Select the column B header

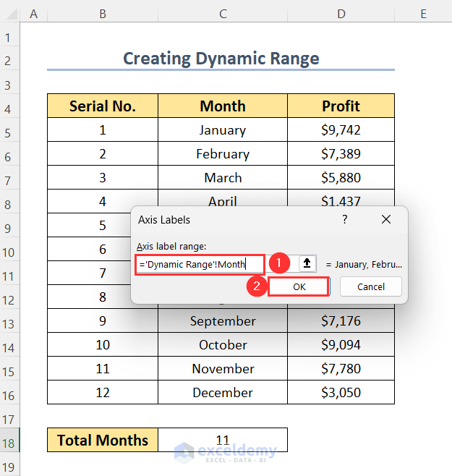pos(103,13)
